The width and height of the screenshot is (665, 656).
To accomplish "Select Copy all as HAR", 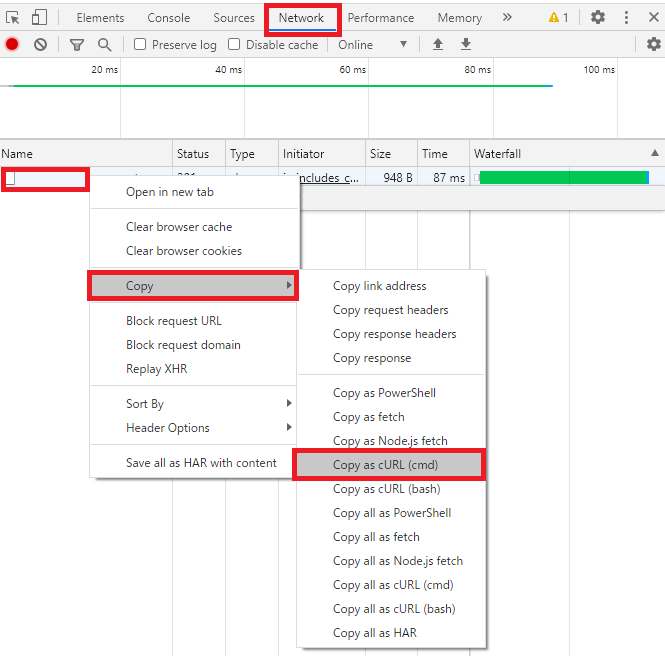I will tap(391, 633).
